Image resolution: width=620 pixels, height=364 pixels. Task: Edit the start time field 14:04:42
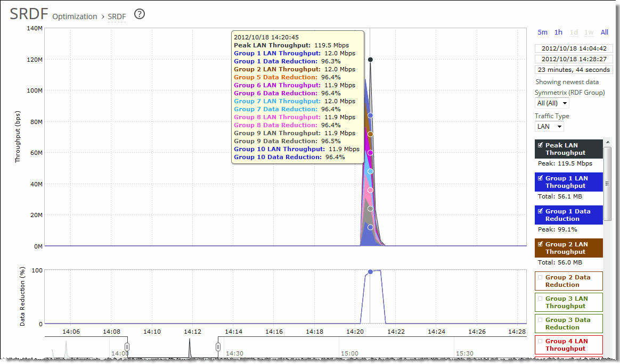coord(573,48)
